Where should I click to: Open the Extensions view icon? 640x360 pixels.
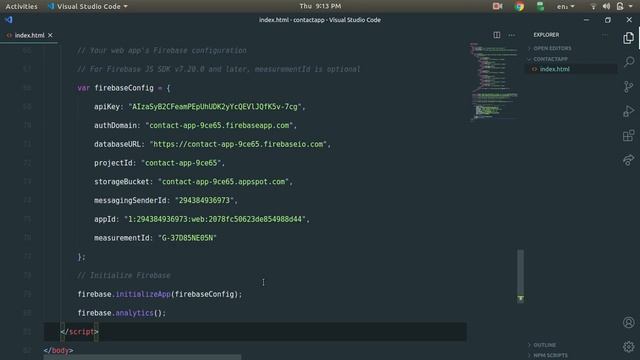coord(629,136)
